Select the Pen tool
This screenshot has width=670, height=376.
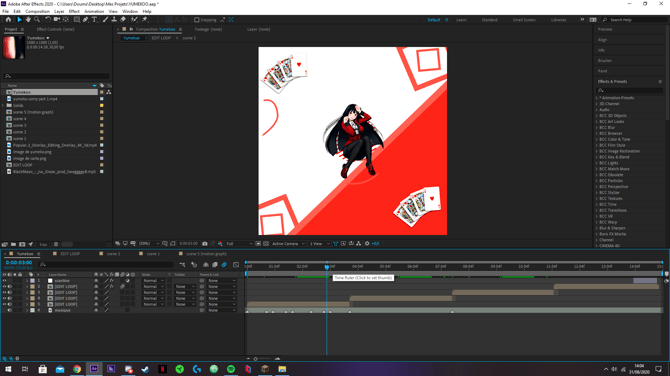[86, 20]
